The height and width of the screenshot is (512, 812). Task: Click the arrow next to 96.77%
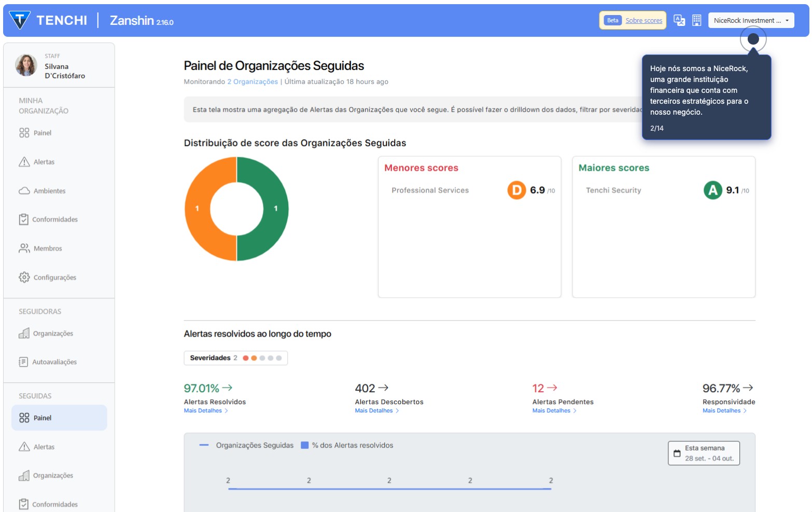tap(748, 388)
